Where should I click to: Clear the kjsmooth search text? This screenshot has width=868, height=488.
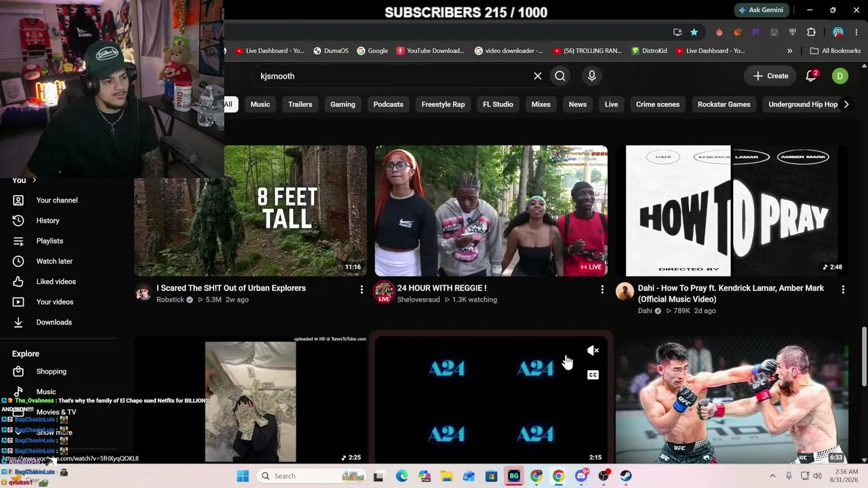pyautogui.click(x=538, y=76)
